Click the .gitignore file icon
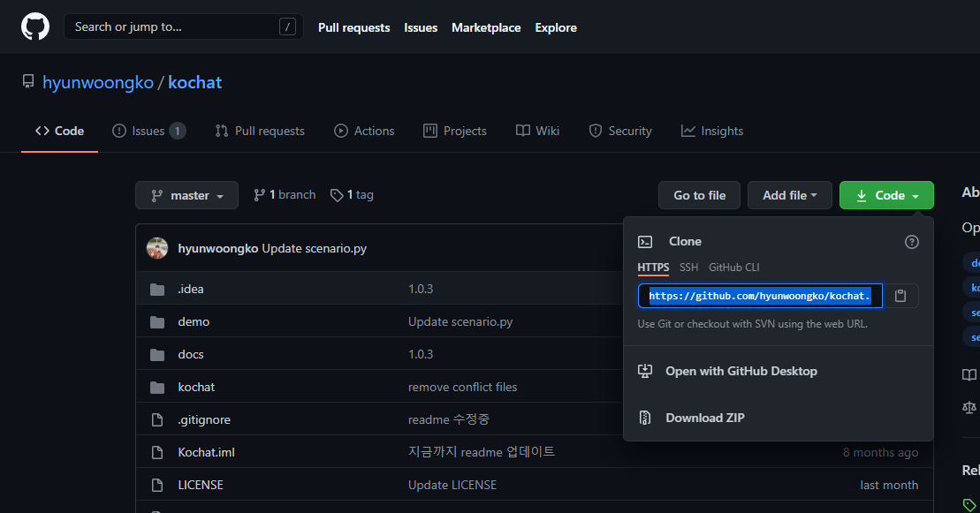The image size is (980, 513). [157, 420]
